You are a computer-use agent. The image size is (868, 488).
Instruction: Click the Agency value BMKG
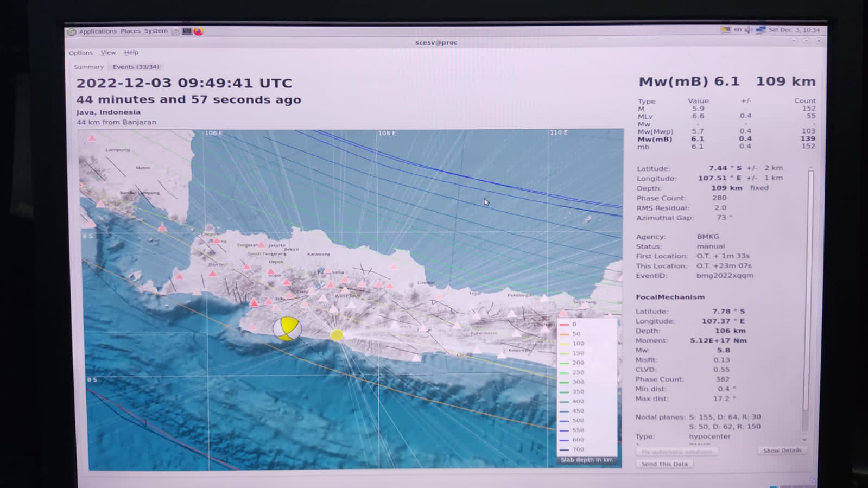click(708, 237)
